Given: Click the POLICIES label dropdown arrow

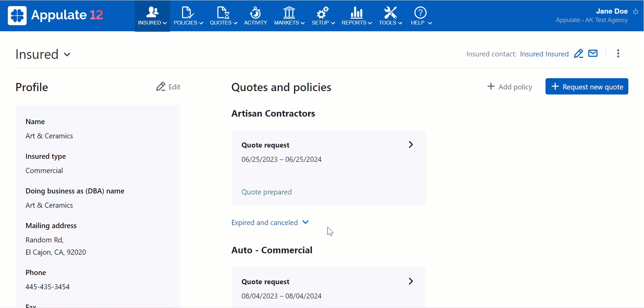Looking at the screenshot, I should point(201,23).
